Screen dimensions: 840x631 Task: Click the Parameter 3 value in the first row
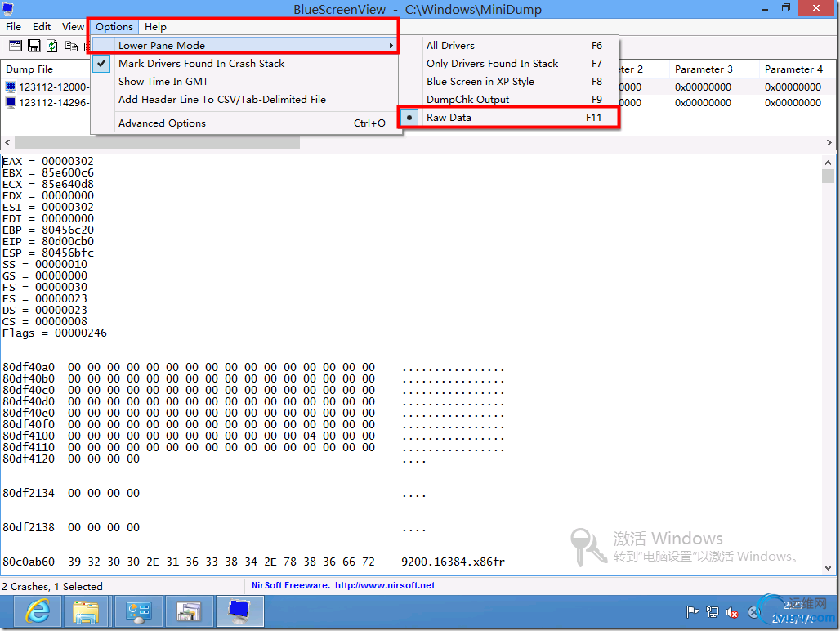[x=703, y=87]
